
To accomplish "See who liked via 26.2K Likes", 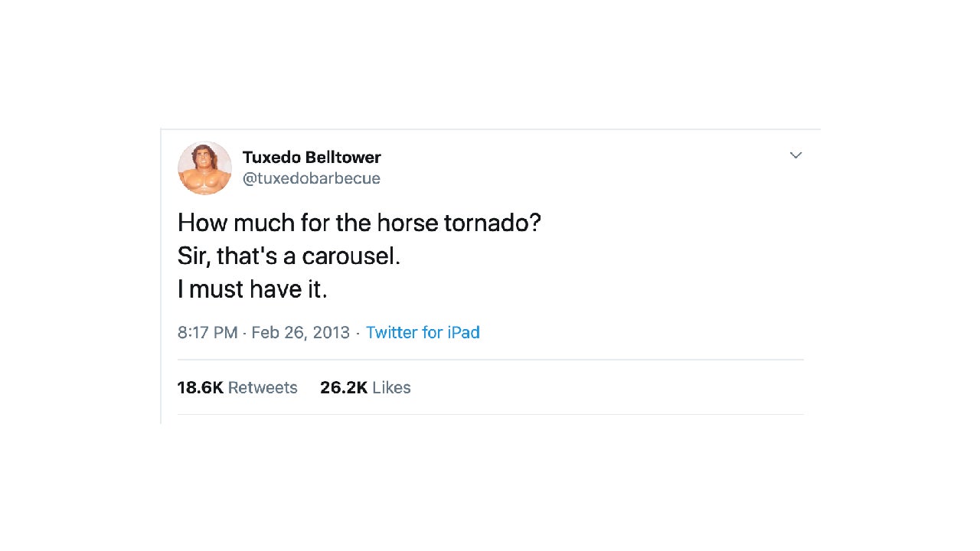I will (x=365, y=387).
